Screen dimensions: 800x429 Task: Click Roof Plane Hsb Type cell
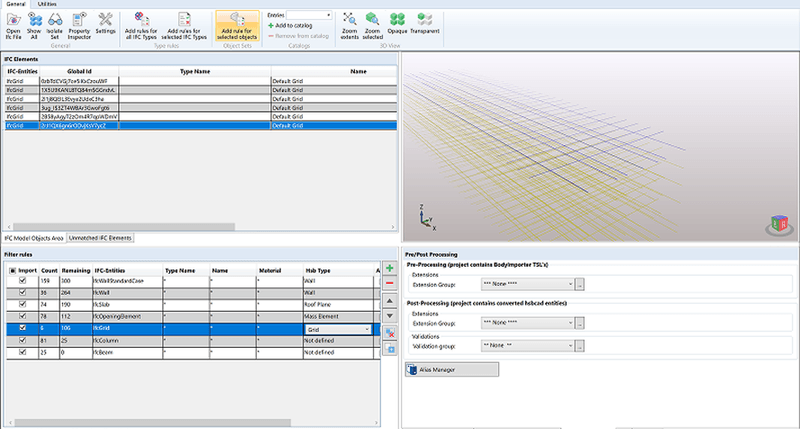pyautogui.click(x=339, y=305)
